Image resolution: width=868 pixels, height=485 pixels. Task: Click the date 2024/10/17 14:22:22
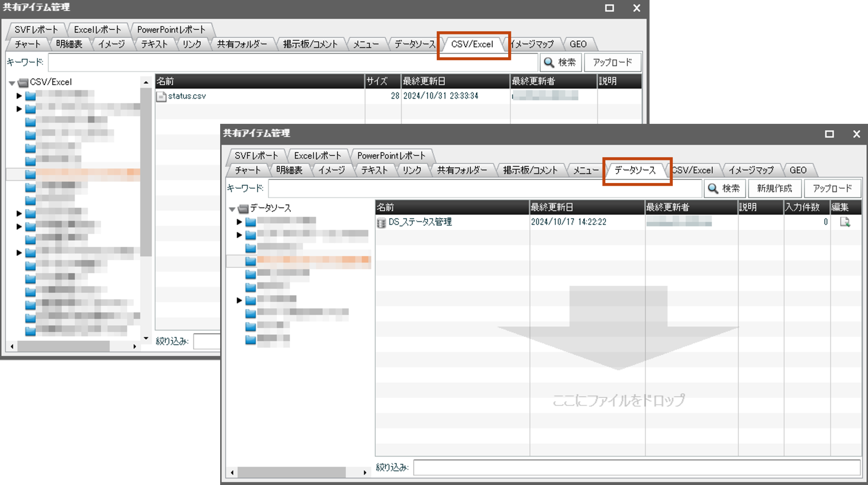coord(568,222)
